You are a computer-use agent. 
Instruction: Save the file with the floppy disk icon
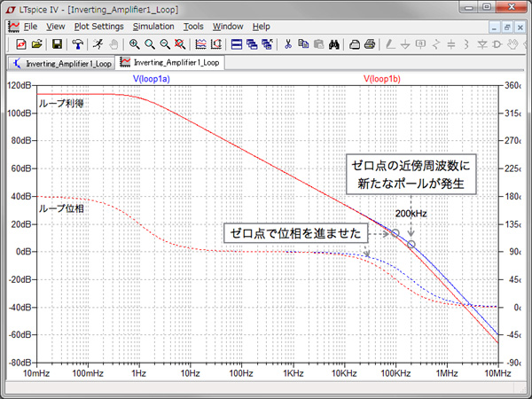[57, 43]
